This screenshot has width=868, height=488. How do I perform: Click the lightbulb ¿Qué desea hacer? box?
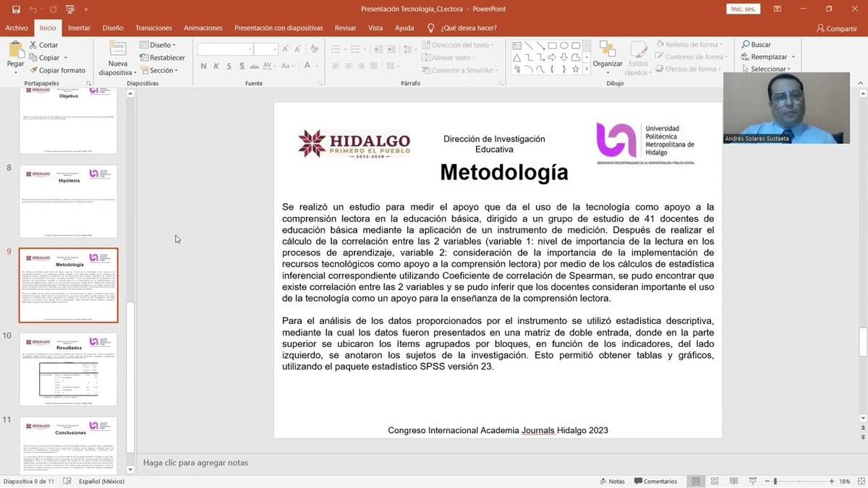click(x=461, y=28)
